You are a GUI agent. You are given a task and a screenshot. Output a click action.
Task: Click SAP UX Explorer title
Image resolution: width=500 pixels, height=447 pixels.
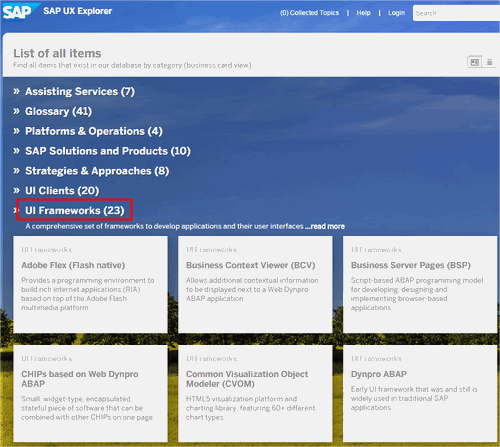click(78, 11)
